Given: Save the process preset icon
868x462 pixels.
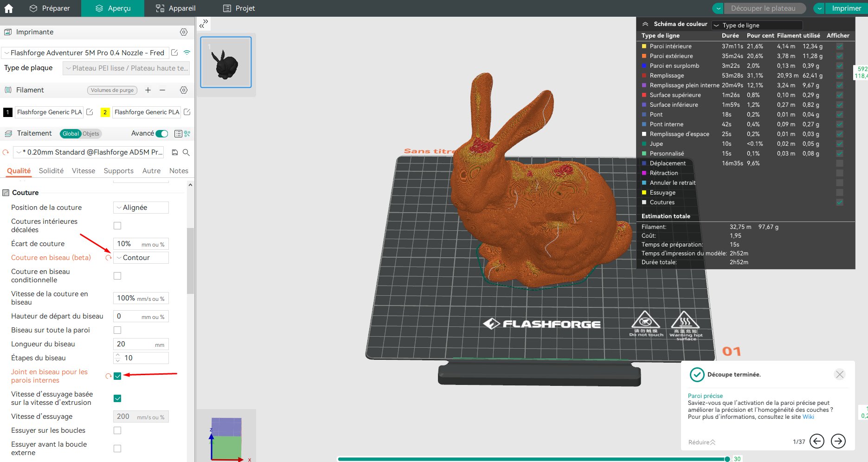Looking at the screenshot, I should click(175, 152).
